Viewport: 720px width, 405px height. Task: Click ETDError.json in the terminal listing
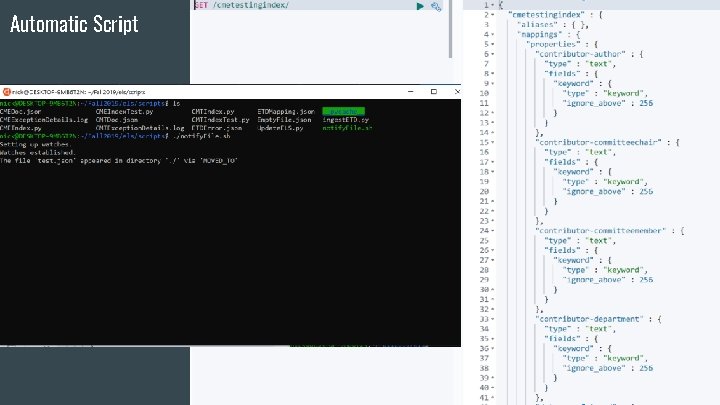pos(217,128)
